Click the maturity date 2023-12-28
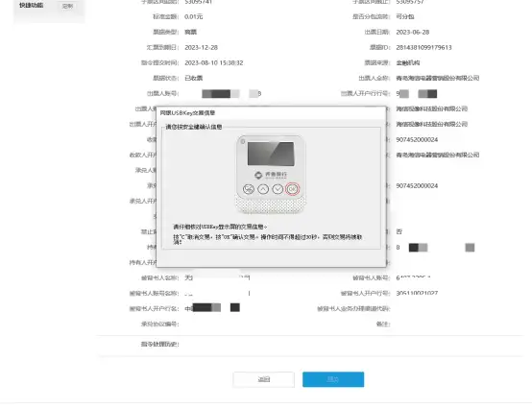The height and width of the screenshot is (409, 532). pos(202,47)
